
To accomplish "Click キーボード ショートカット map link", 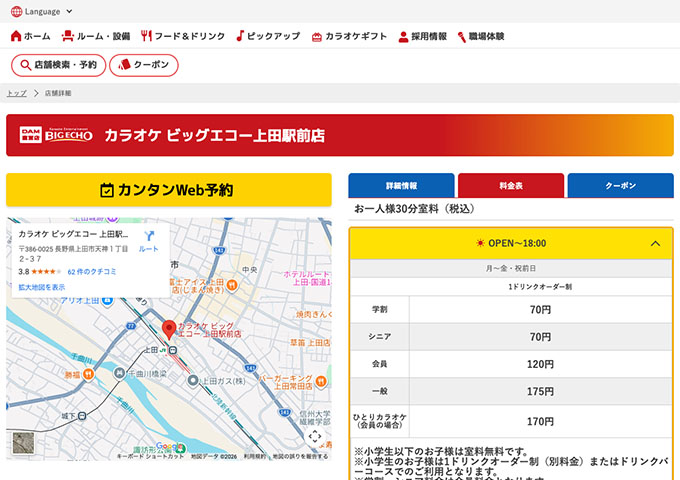I will tap(150, 456).
